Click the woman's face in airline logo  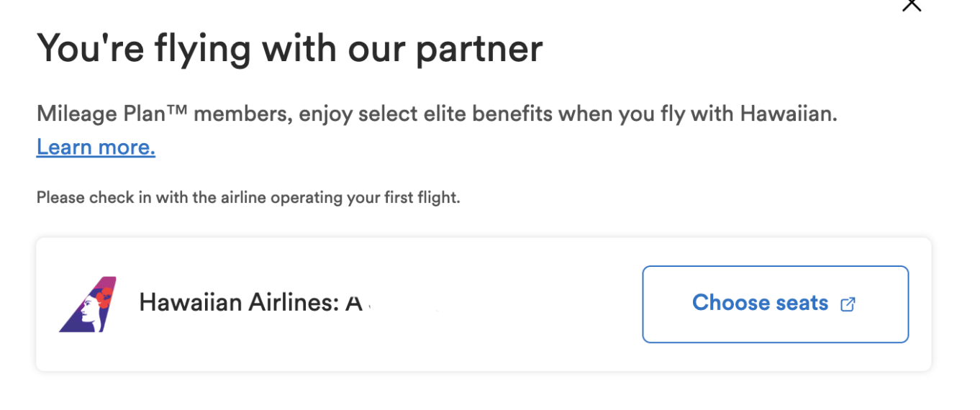pos(89,311)
